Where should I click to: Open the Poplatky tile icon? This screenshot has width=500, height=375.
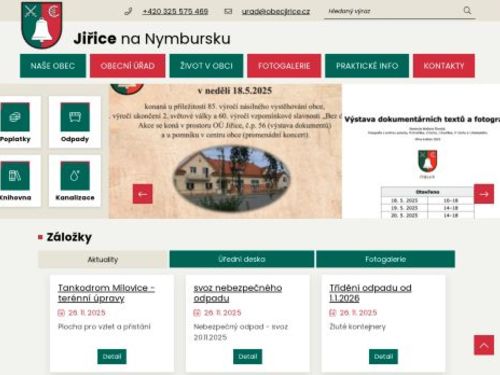[15, 117]
